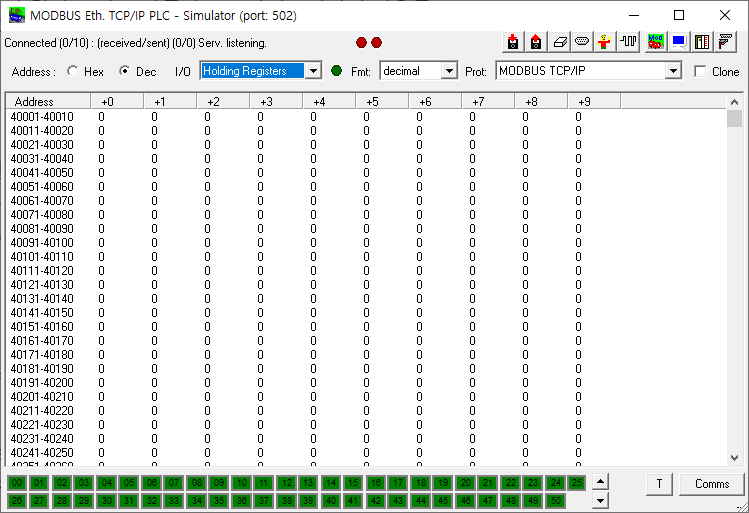Click the waving person icon in toolbar
Image resolution: width=749 pixels, height=513 pixels.
[x=604, y=42]
